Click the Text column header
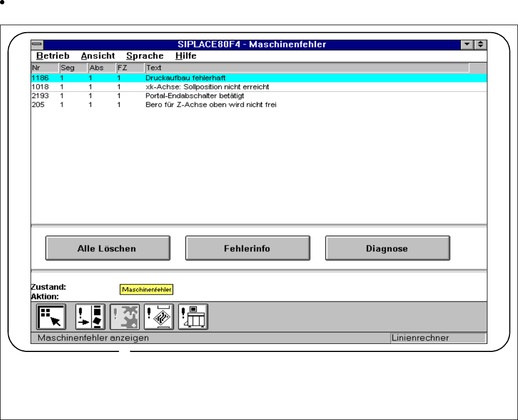Image resolution: width=518 pixels, height=420 pixels. [307, 68]
